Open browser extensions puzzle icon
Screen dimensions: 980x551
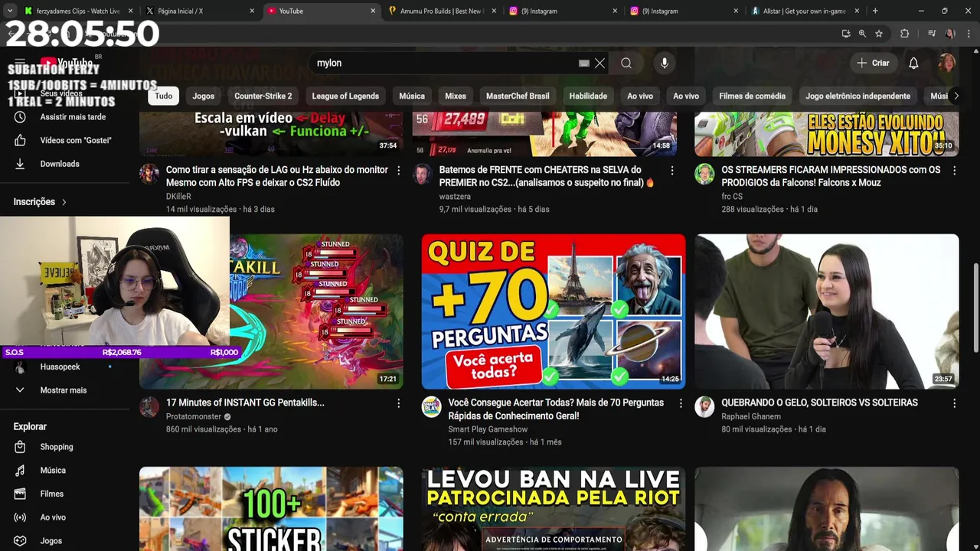904,34
